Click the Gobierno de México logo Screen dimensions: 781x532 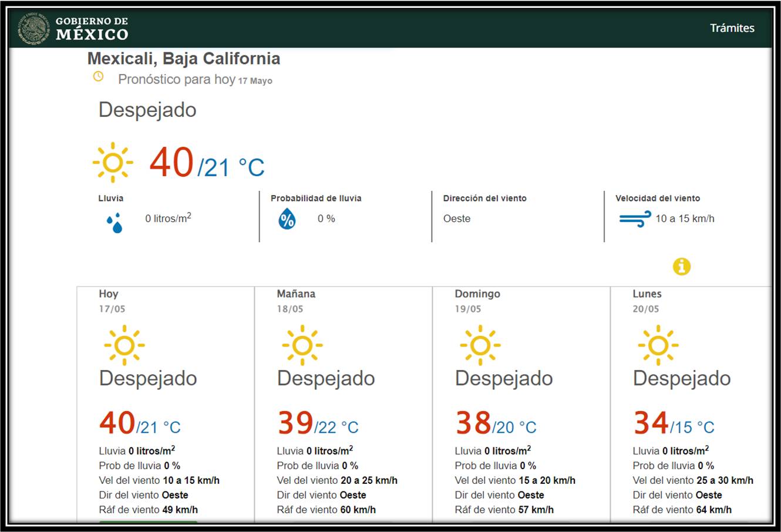tap(73, 28)
